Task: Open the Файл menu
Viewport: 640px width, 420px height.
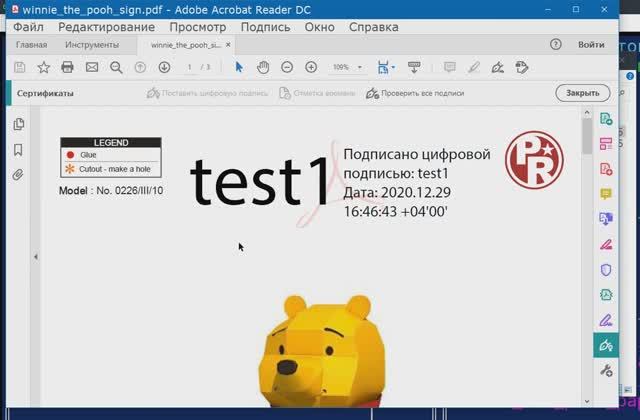Action: pos(28,27)
